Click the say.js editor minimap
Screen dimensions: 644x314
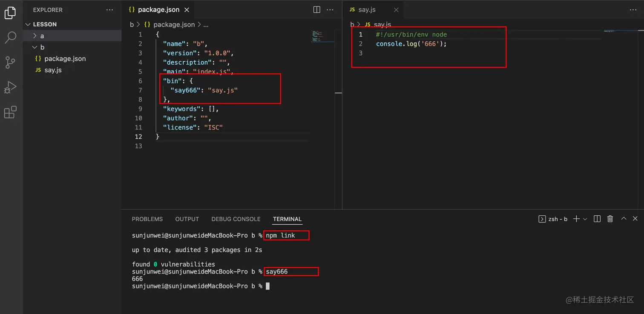[x=621, y=32]
